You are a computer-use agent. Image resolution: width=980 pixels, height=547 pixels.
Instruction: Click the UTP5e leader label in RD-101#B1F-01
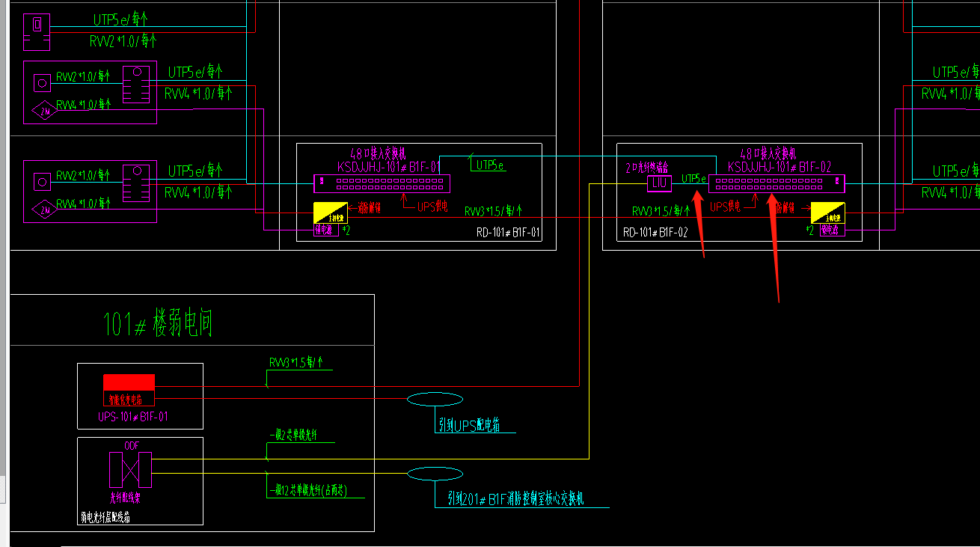pyautogui.click(x=489, y=165)
